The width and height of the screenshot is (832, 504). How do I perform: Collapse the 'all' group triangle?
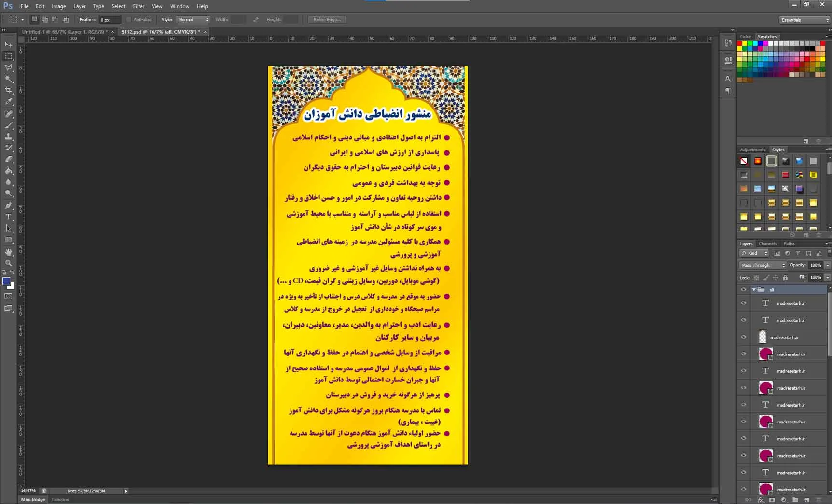coord(754,290)
